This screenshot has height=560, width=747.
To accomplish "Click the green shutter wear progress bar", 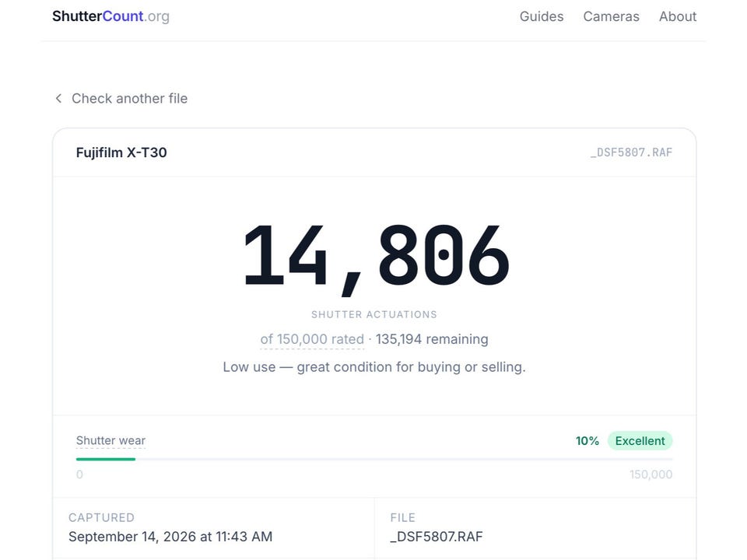I will [106, 459].
